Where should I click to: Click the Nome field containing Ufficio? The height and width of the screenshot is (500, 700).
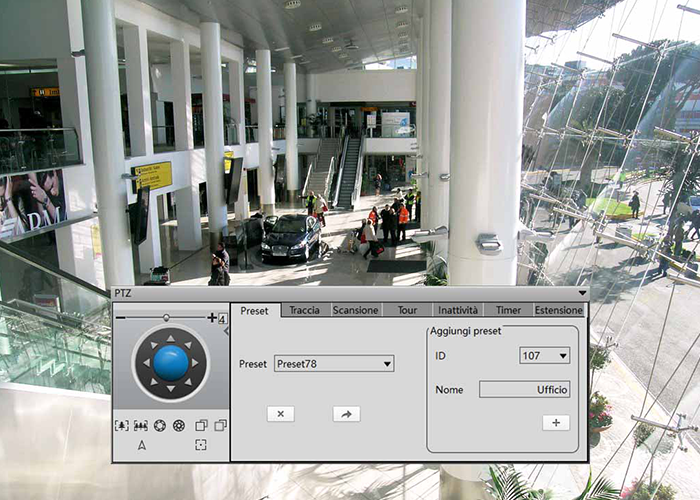524,390
